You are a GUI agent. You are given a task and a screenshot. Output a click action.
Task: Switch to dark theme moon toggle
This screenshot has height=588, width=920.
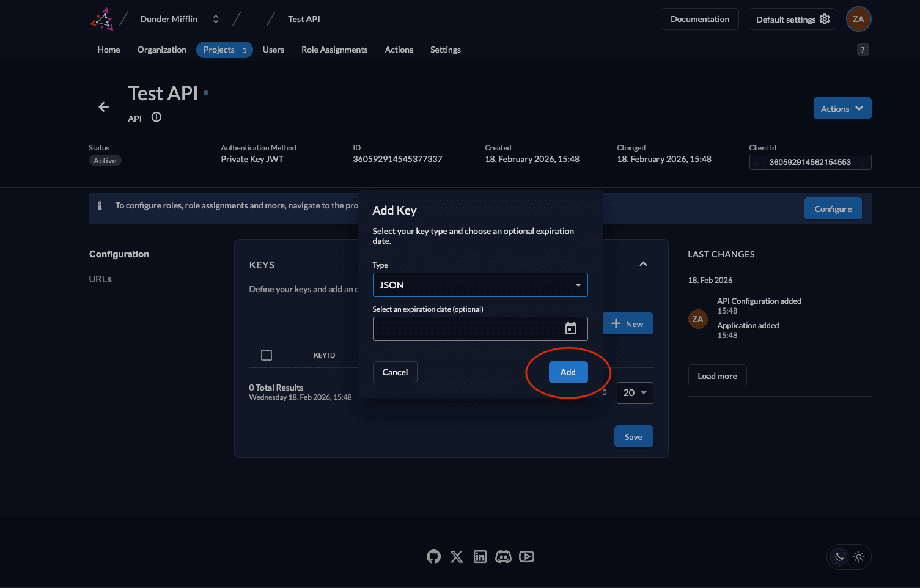click(x=839, y=557)
